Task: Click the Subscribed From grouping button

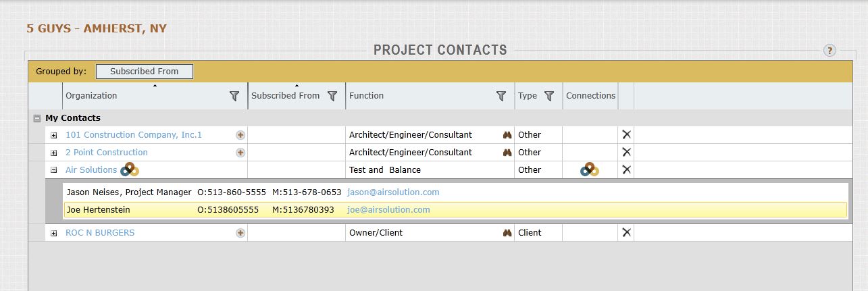Action: pos(144,71)
